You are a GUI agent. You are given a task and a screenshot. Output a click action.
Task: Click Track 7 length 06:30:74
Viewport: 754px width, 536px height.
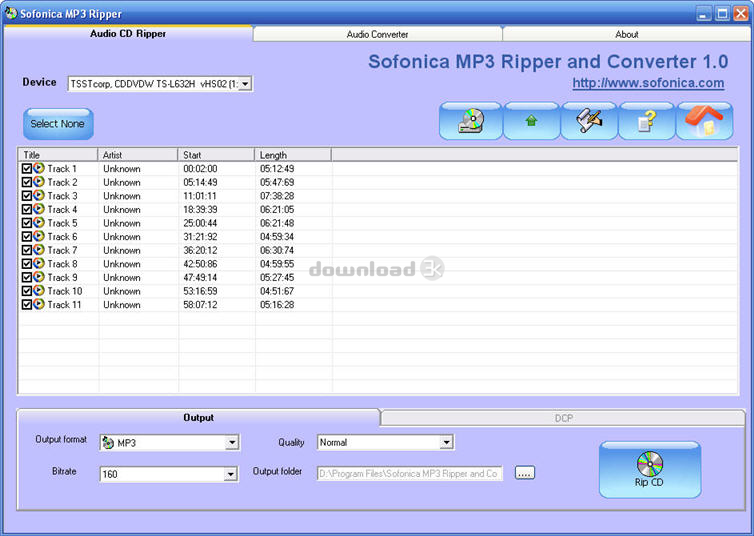(x=277, y=250)
